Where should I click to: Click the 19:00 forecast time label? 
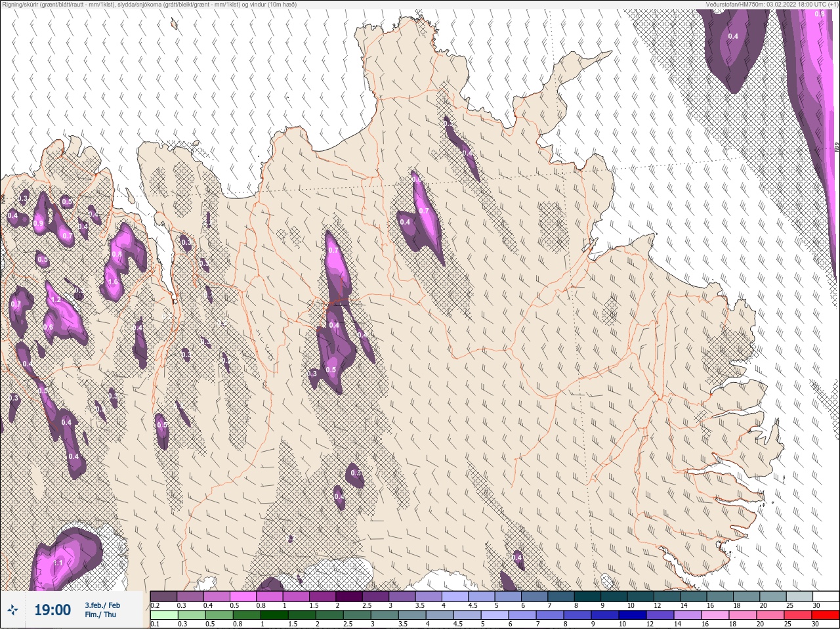(52, 611)
